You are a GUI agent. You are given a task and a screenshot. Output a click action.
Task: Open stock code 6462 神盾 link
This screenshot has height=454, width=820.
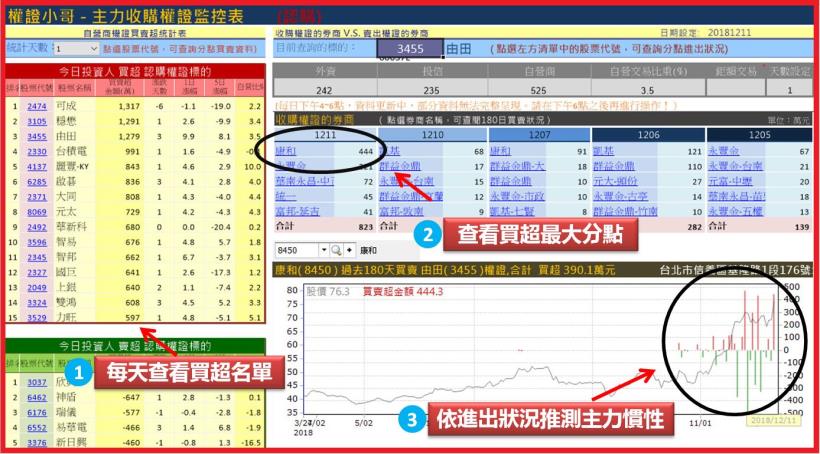(37, 398)
